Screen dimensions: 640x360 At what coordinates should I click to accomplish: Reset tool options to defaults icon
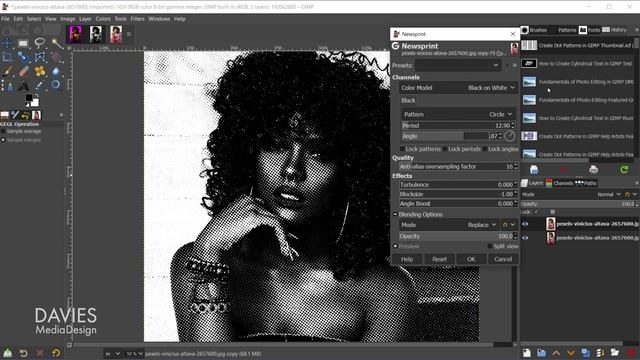(x=56, y=353)
